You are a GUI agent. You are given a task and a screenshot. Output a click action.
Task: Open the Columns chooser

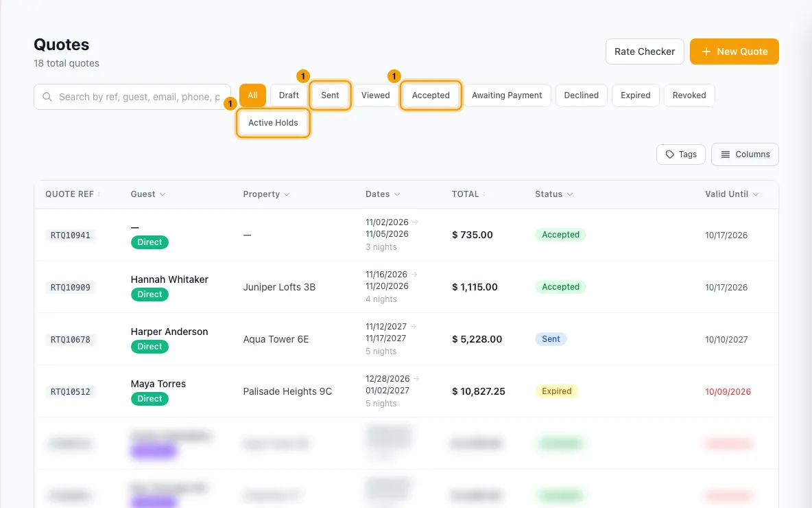745,154
